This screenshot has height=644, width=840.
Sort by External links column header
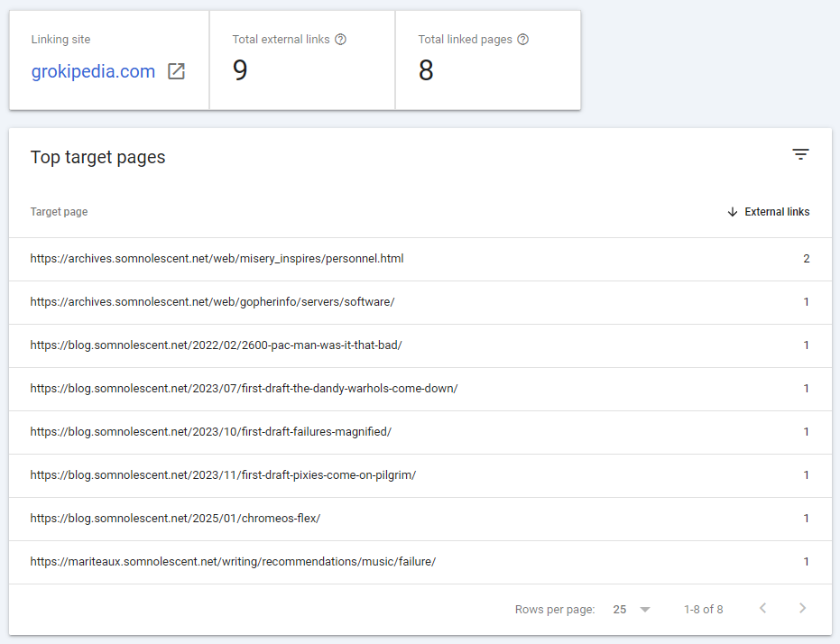pyautogui.click(x=776, y=212)
